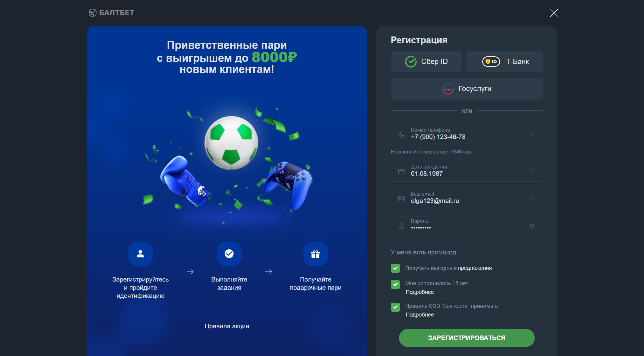
Task: Click the gift box step icon
Action: 315,254
